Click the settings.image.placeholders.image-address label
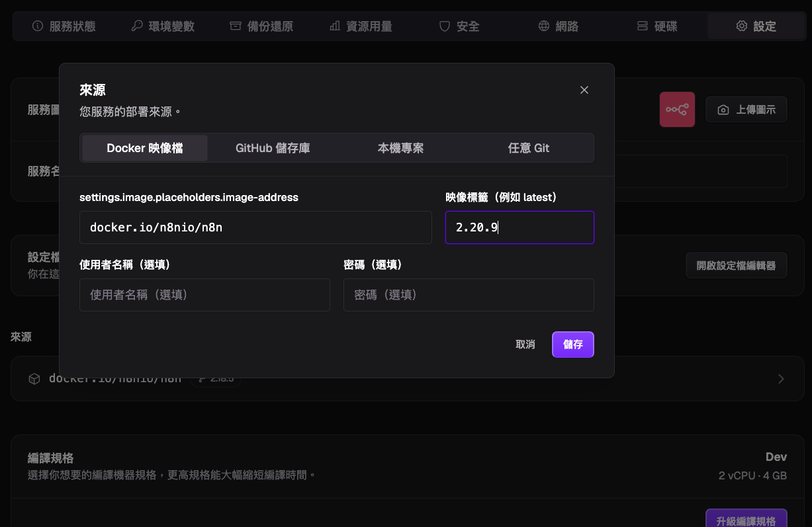Screen dimensions: 812x527 pos(189,197)
